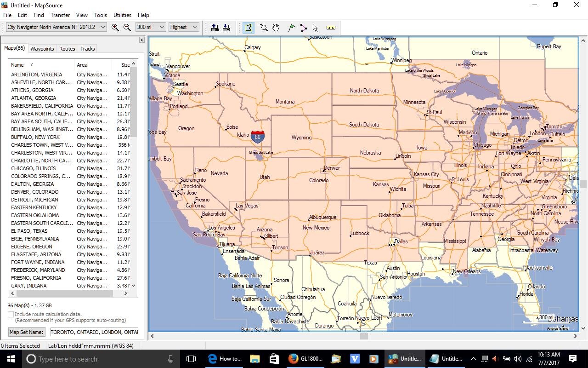
Task: Select FLAGSTAFF, ARIZONA map row
Action: coord(69,254)
